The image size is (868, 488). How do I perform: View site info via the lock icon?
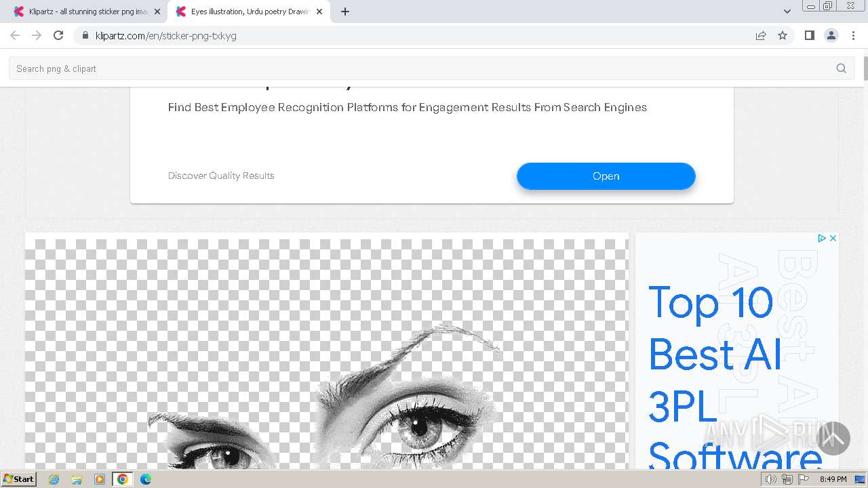(85, 35)
